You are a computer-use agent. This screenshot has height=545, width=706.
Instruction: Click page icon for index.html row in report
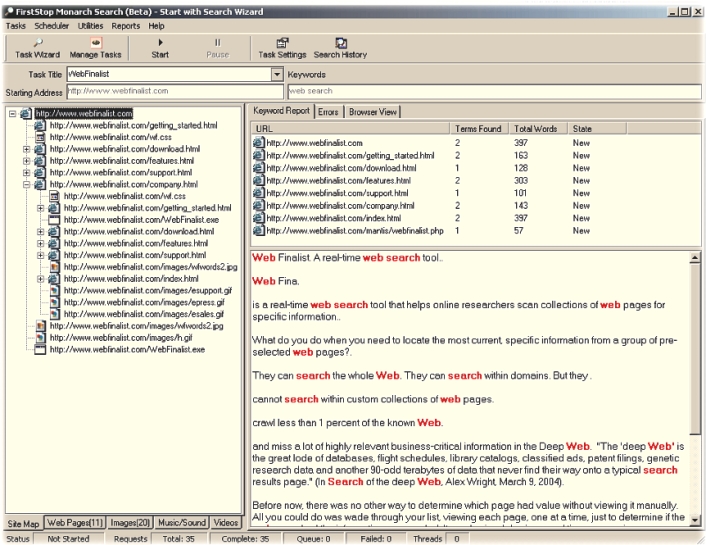click(x=258, y=218)
